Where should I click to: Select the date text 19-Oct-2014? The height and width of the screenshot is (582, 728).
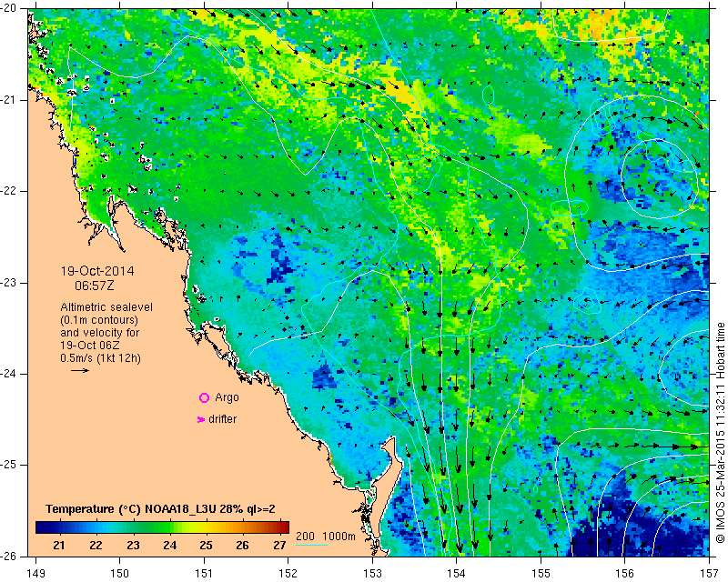(x=97, y=271)
